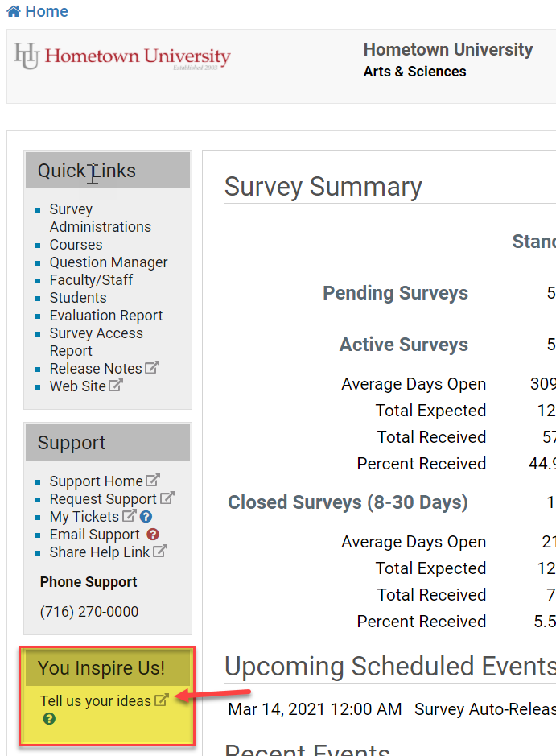Open the Students link
Screen dimensions: 556x756
point(78,298)
